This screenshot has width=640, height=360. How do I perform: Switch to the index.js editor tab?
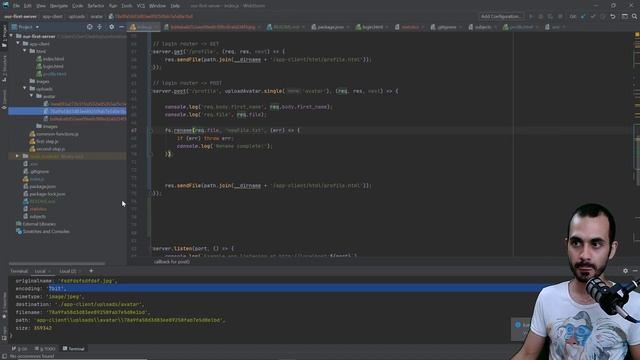click(x=143, y=27)
